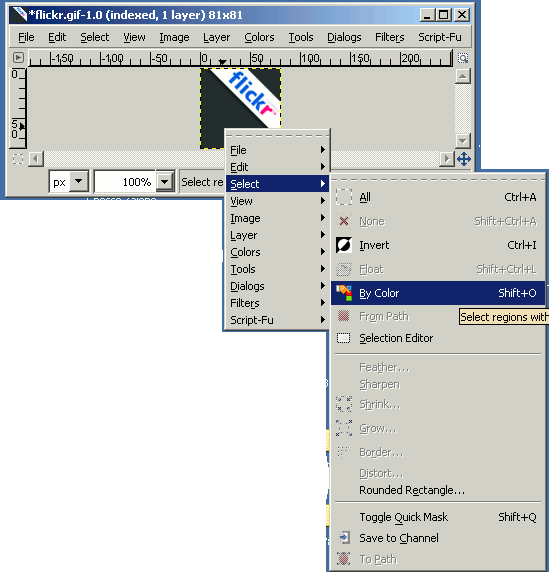Choose Save to Channel in the submenu
The image size is (549, 572).
[438, 538]
